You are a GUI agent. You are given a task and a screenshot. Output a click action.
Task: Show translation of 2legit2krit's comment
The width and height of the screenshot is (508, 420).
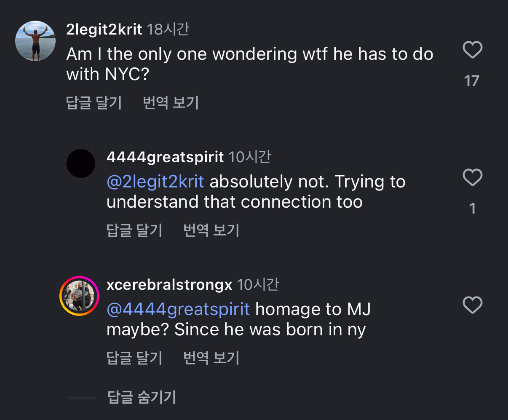click(171, 102)
